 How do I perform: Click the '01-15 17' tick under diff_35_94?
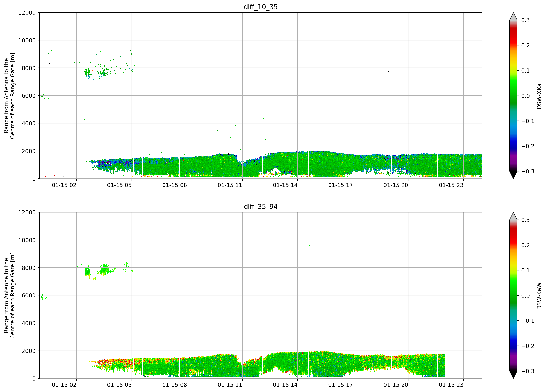pos(340,385)
